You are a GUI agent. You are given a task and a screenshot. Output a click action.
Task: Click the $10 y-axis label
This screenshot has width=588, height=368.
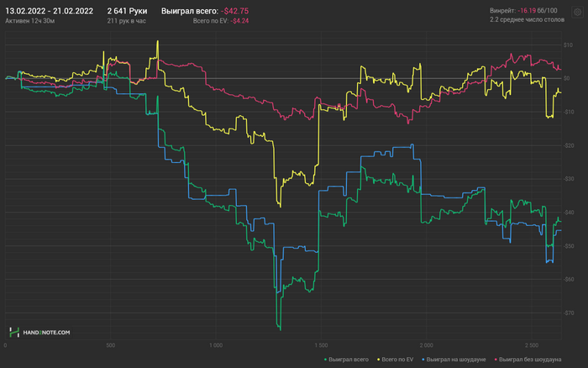[x=568, y=45]
